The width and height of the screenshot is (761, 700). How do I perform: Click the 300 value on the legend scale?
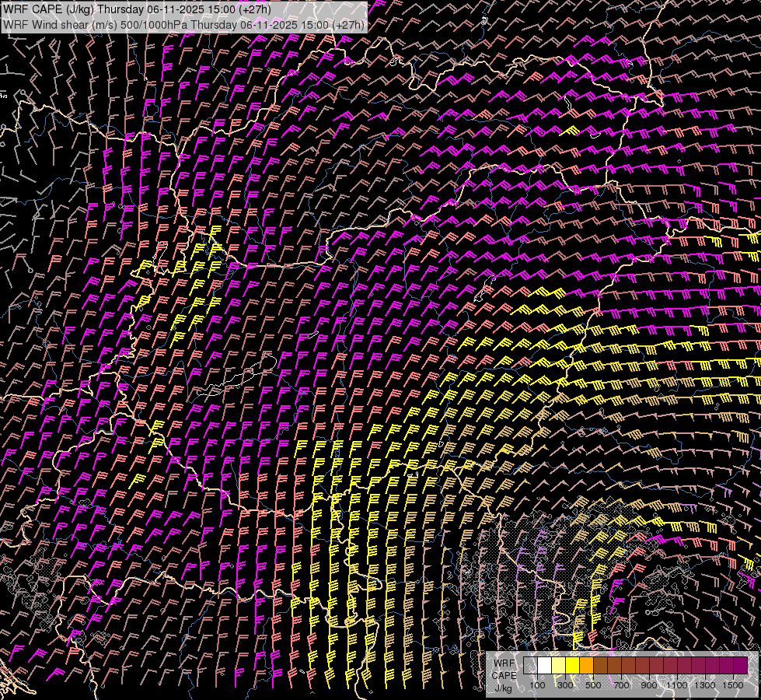565,685
